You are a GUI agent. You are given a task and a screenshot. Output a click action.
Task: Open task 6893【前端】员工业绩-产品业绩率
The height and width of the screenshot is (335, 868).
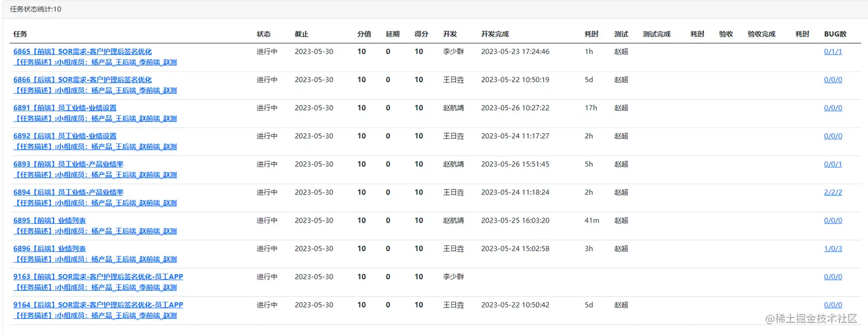coord(68,164)
